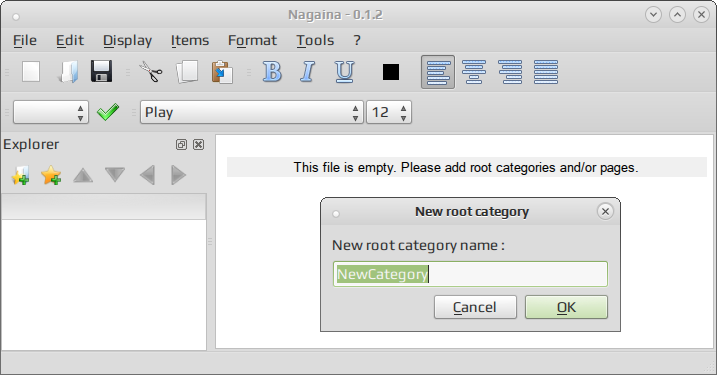Image resolution: width=717 pixels, height=375 pixels.
Task: Close the Explorer panel
Action: coord(198,145)
